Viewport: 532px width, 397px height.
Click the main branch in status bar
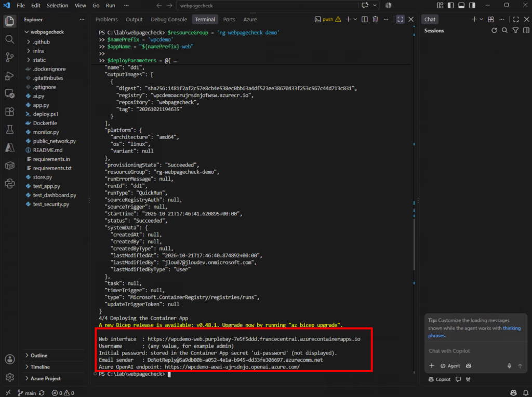(27, 393)
